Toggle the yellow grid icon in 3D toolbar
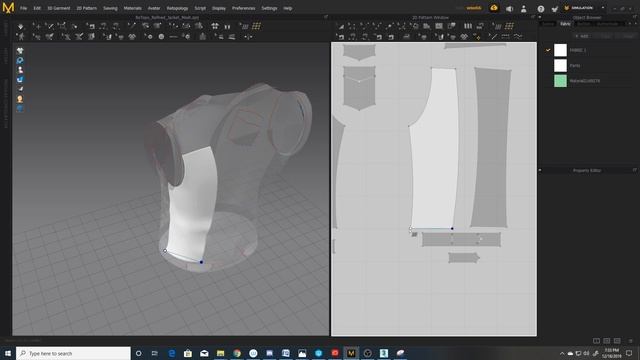The image size is (640, 360). click(256, 26)
